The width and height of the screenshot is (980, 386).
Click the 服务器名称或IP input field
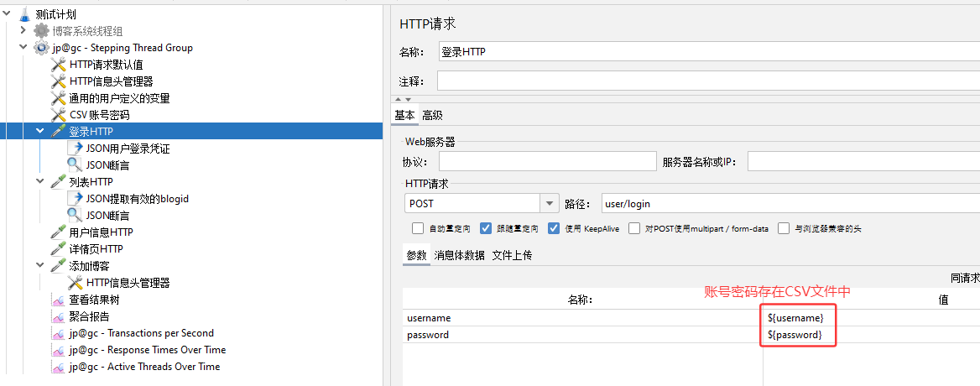tap(863, 162)
